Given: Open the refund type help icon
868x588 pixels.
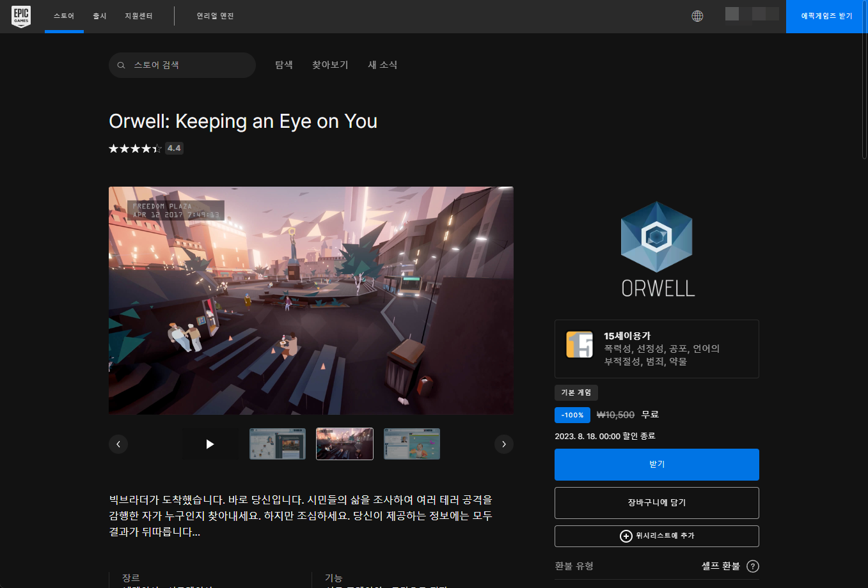Looking at the screenshot, I should [x=753, y=566].
